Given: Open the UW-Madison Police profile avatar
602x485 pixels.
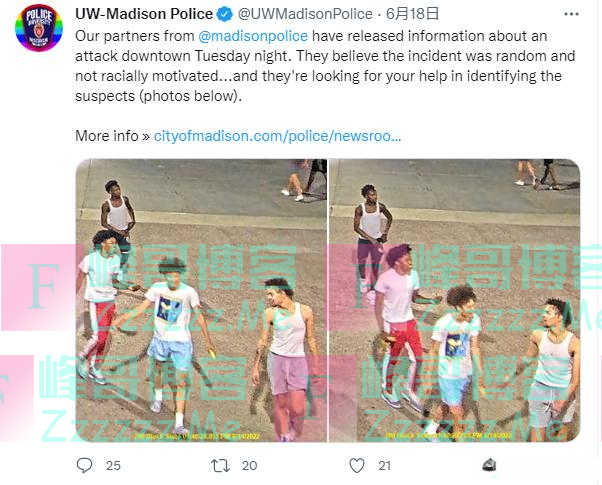Looking at the screenshot, I should point(38,27).
